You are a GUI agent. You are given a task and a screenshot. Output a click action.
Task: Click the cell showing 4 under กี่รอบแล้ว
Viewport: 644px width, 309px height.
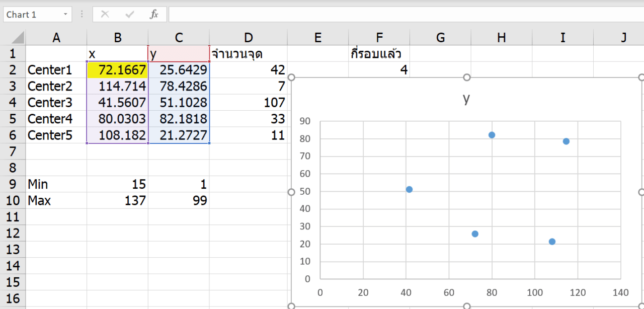[x=379, y=69]
